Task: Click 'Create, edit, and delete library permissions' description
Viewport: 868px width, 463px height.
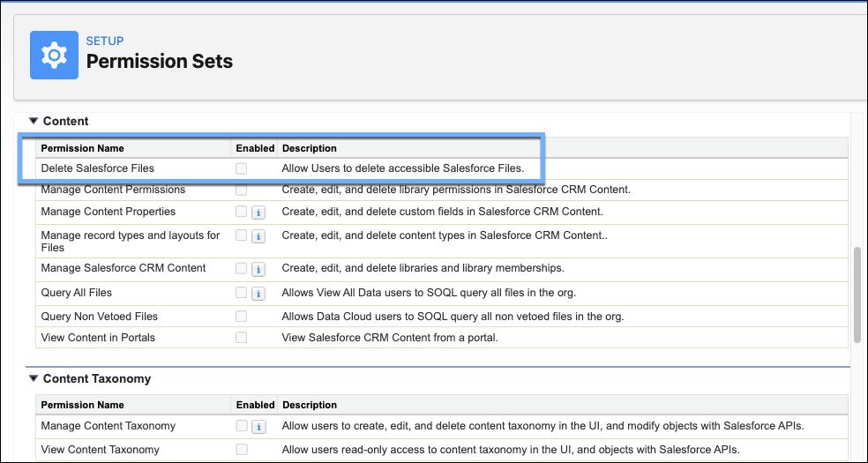Action: coord(456,190)
